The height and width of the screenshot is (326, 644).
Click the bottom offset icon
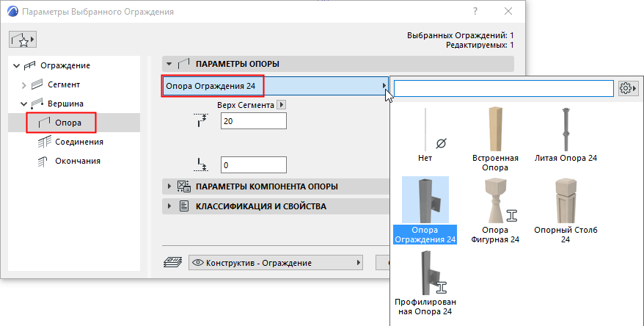(x=201, y=164)
